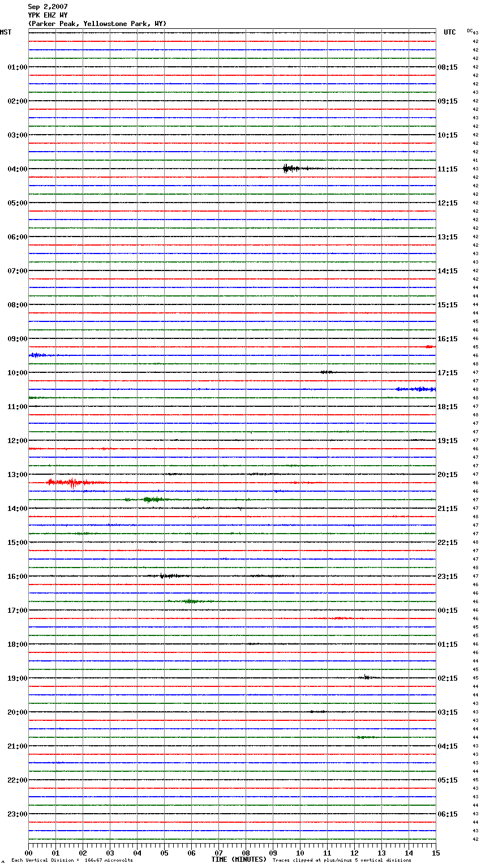
Task: Select the "(Parker Peak, Yellowstone Park, WY)" title
Action: [x=97, y=24]
